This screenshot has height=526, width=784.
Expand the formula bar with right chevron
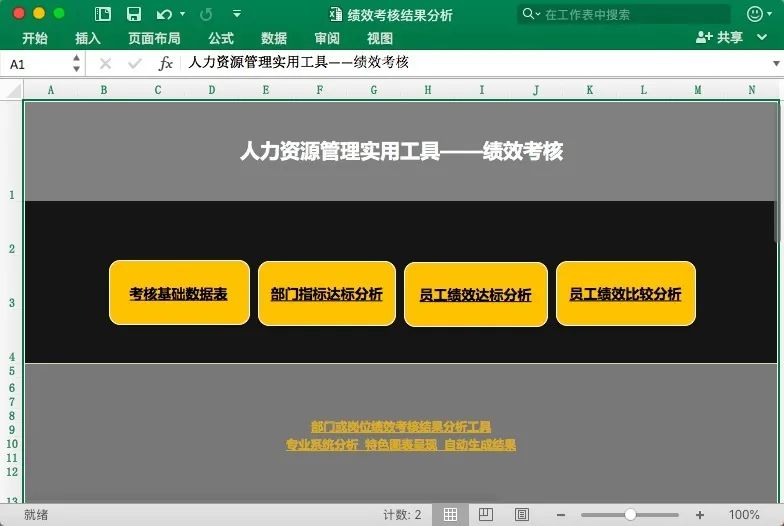(775, 63)
